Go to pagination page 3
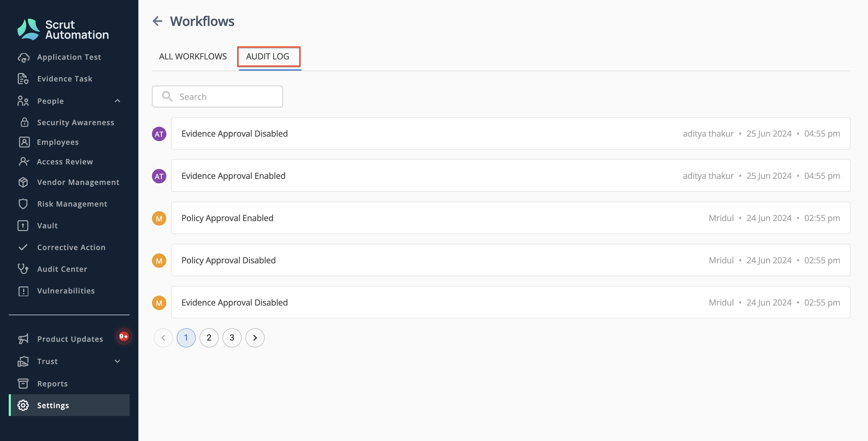 232,338
